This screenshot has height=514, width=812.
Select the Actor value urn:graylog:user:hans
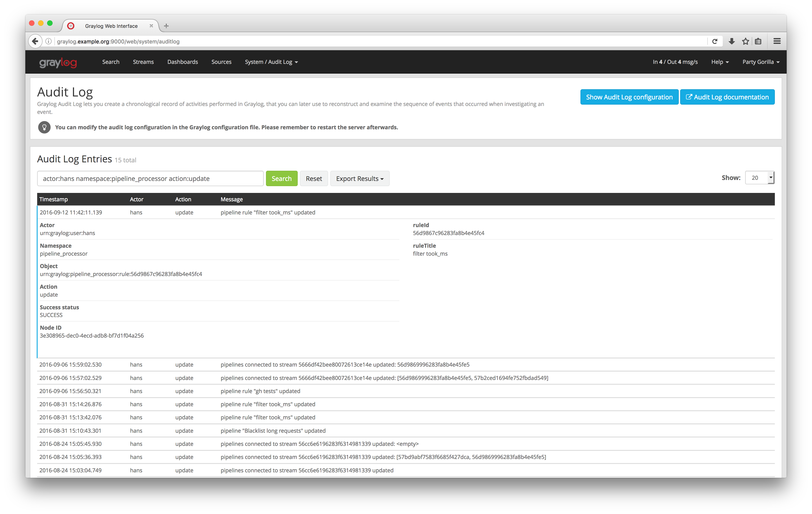[68, 233]
